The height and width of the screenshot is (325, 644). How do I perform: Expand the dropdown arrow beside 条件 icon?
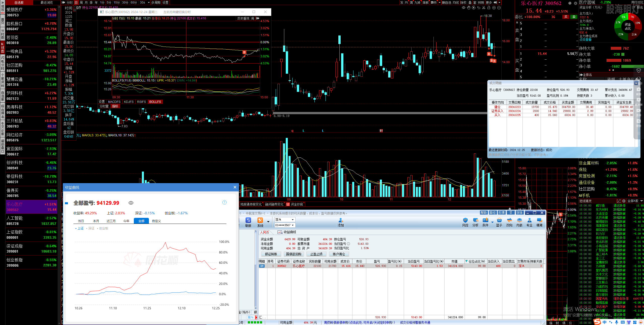492,222
